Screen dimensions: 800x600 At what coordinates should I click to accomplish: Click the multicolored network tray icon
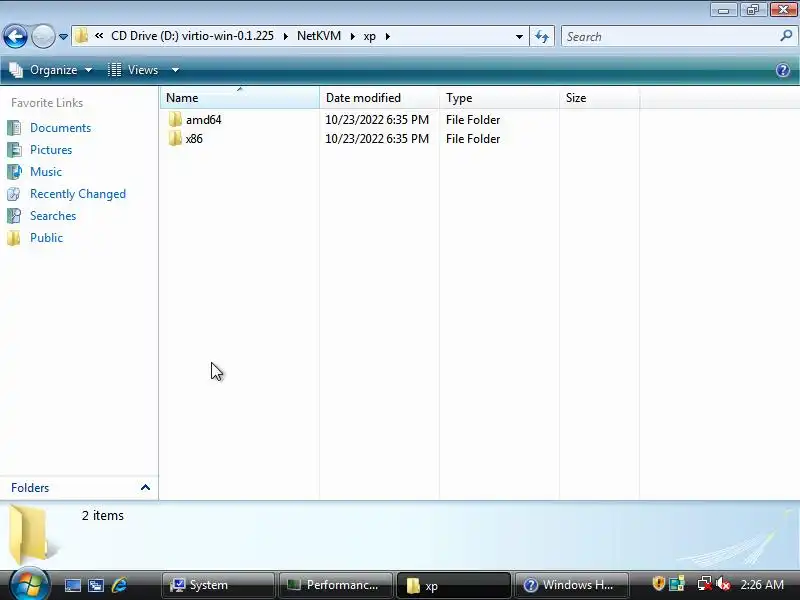click(x=677, y=584)
